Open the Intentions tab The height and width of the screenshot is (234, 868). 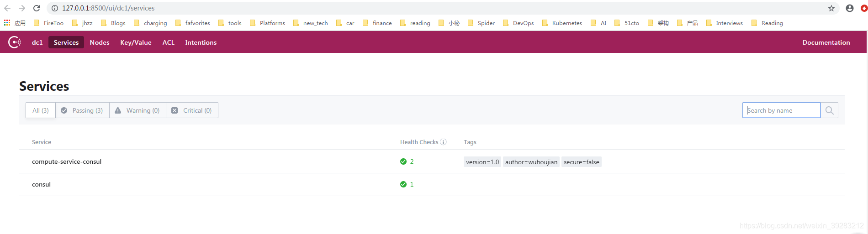coord(201,42)
